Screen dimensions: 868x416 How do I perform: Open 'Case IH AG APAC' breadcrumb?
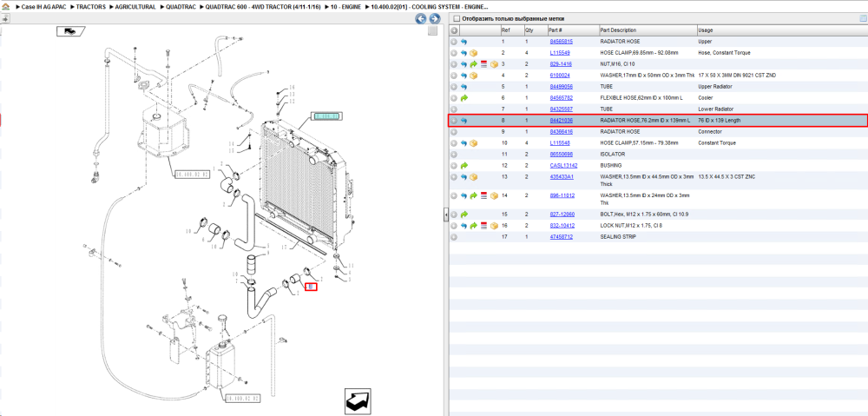point(43,7)
